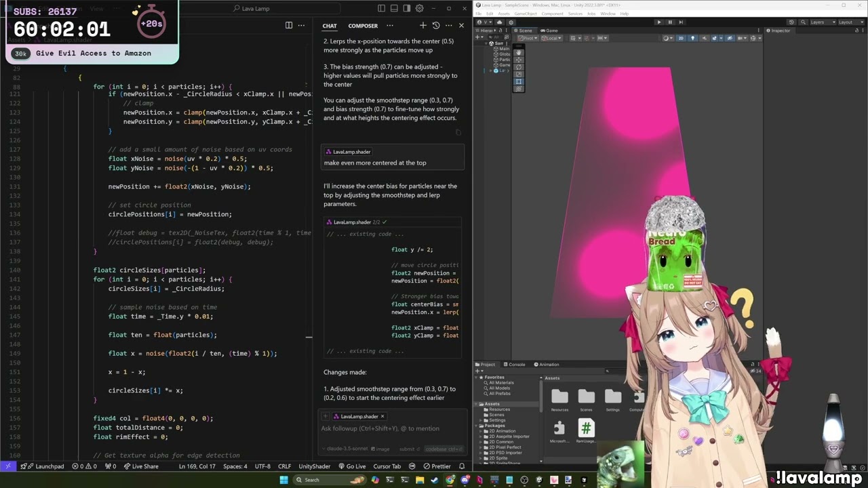Open Unity undo history icon
This screenshot has height=488, width=868.
click(x=791, y=22)
